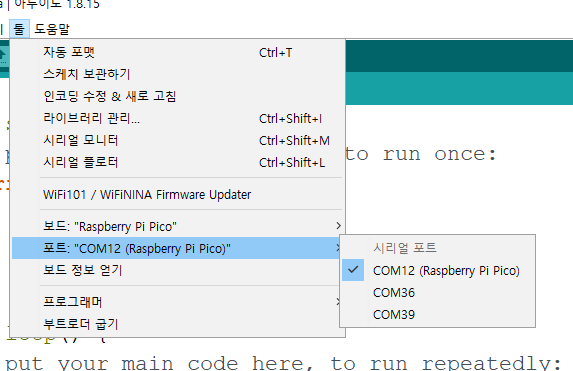Image resolution: width=573 pixels, height=371 pixels.
Task: Launch WiFi101 / WiFiNINA Firmware Updater
Action: [x=178, y=194]
